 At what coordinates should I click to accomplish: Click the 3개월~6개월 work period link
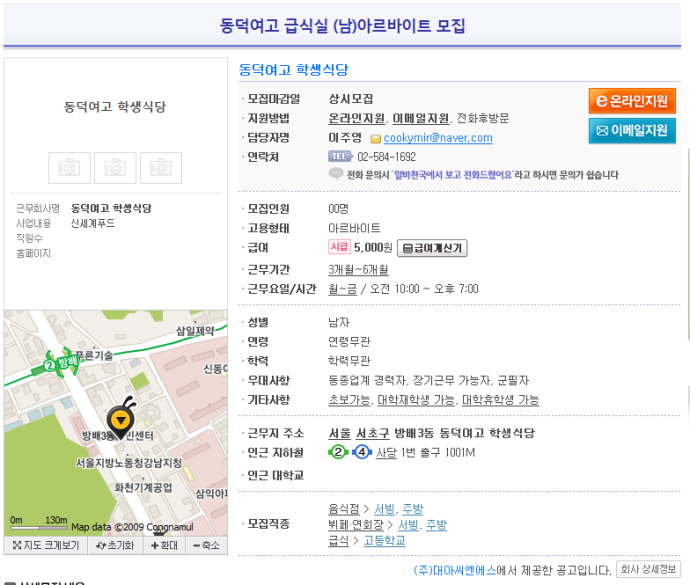pyautogui.click(x=358, y=269)
